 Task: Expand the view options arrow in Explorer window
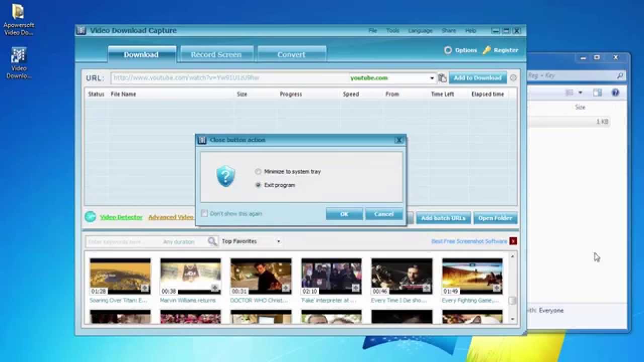pos(580,93)
